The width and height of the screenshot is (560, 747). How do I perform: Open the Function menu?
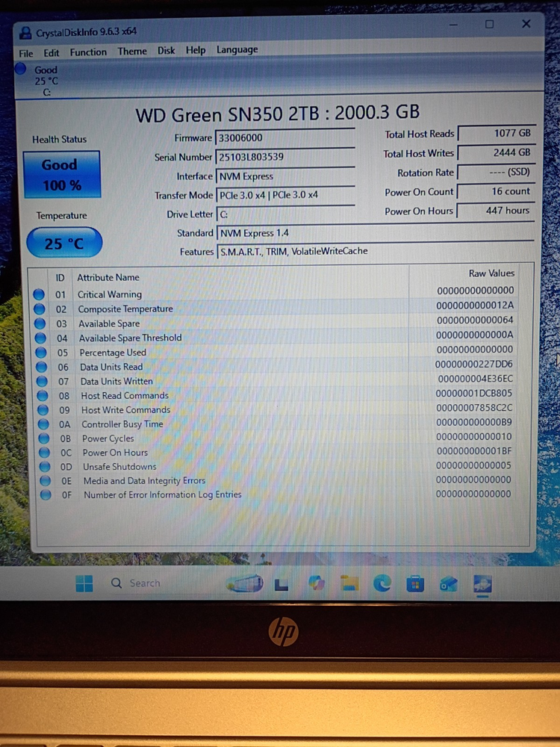click(x=88, y=52)
